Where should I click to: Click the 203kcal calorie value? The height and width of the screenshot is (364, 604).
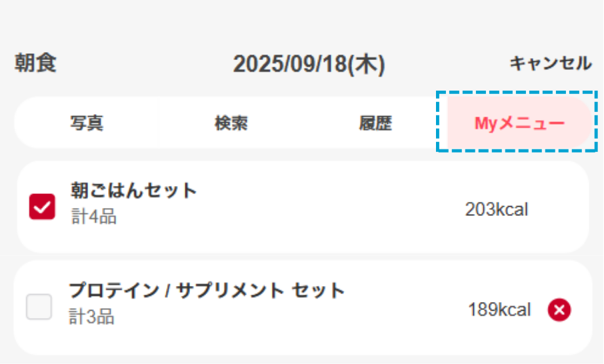click(x=497, y=210)
